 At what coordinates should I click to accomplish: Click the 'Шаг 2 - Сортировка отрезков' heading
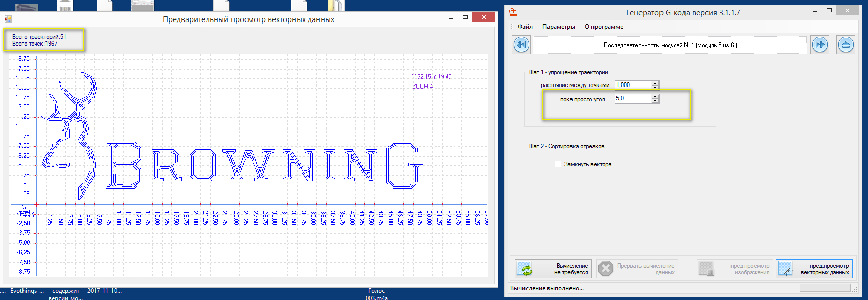pos(566,146)
